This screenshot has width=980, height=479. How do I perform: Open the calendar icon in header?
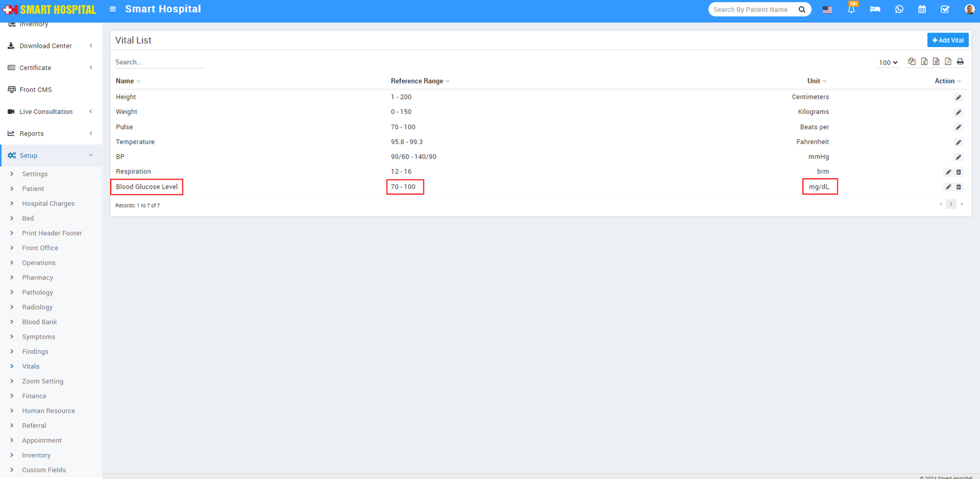pyautogui.click(x=922, y=9)
